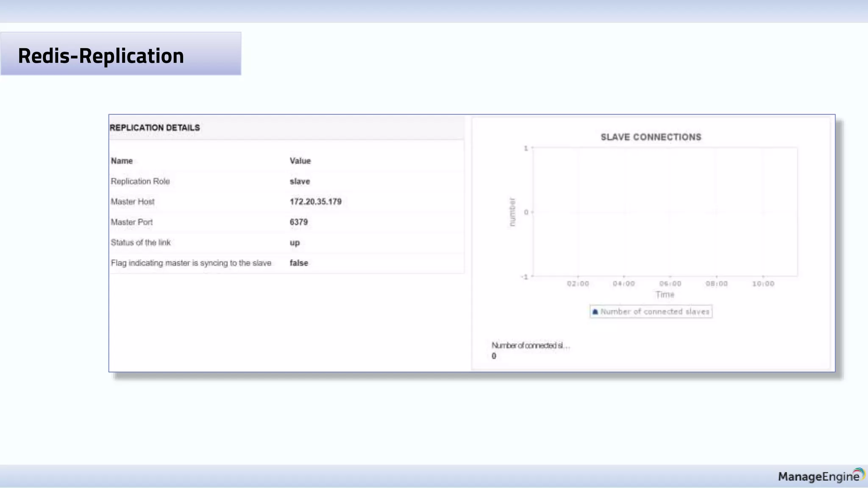The width and height of the screenshot is (868, 488).
Task: Click the Value column header
Action: tap(300, 161)
